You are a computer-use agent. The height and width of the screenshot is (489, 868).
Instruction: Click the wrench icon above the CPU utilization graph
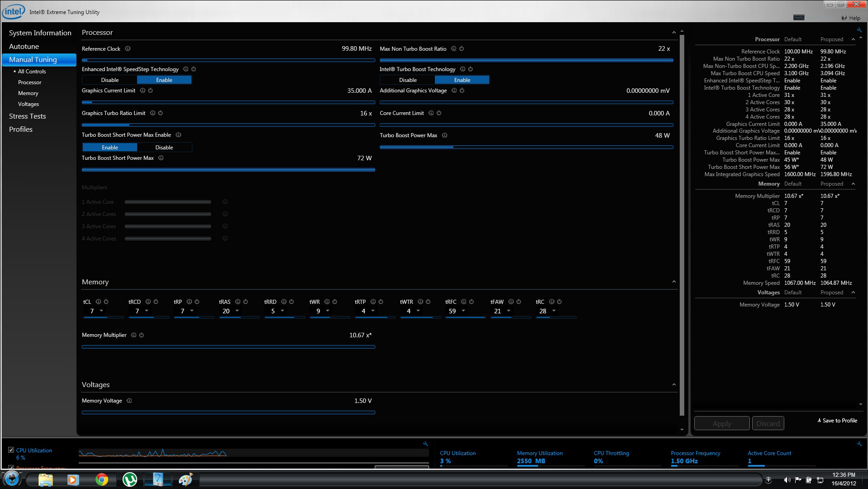point(425,444)
